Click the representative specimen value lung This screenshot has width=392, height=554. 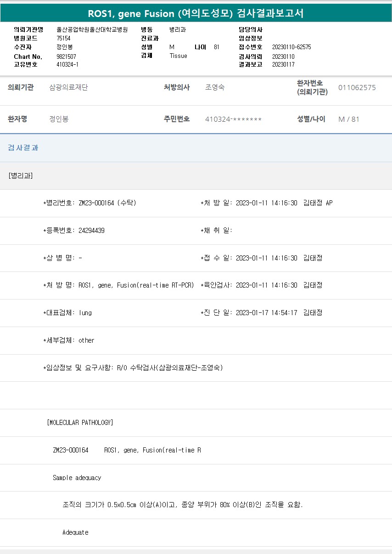pos(85,313)
